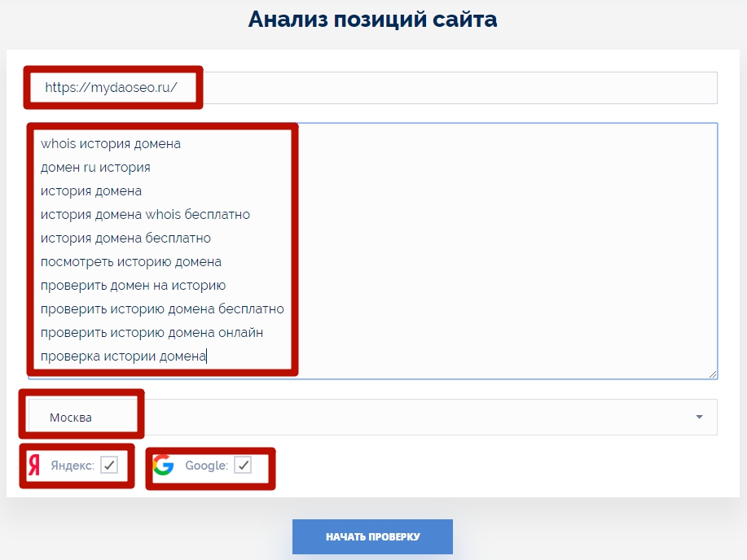The height and width of the screenshot is (560, 747).
Task: Click the keyword line "домен ru история"
Action: point(95,168)
